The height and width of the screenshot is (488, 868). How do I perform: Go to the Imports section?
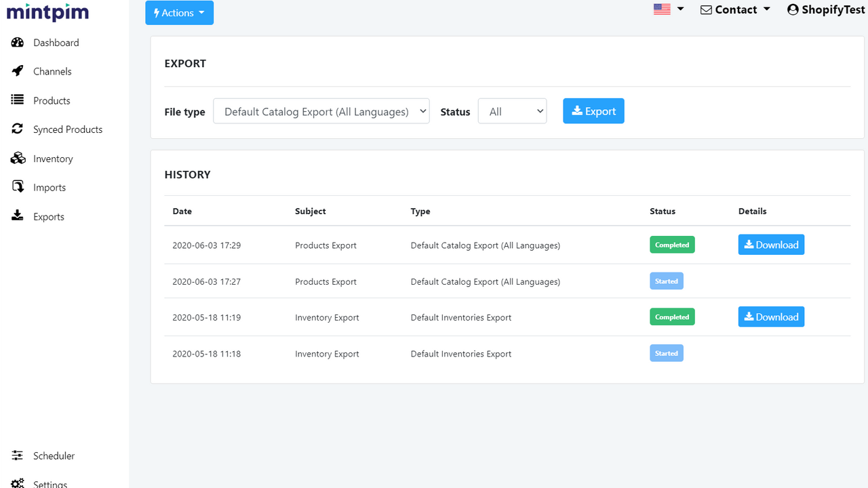click(50, 187)
